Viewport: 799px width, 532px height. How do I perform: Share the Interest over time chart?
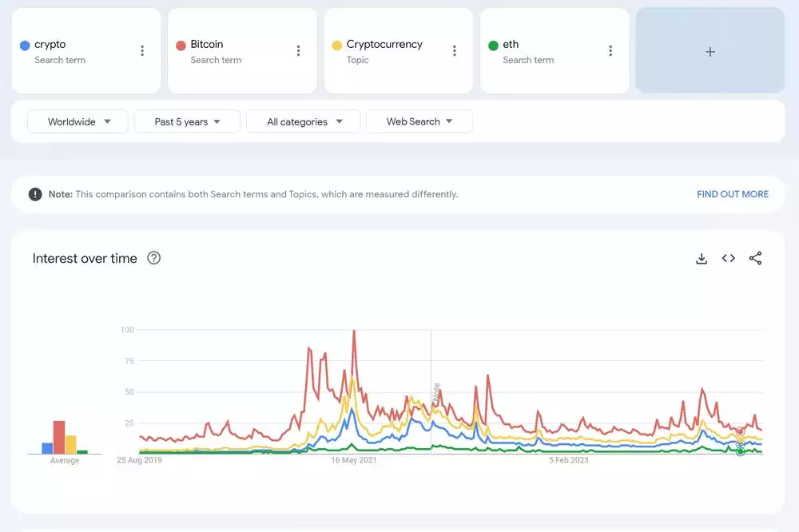(755, 258)
